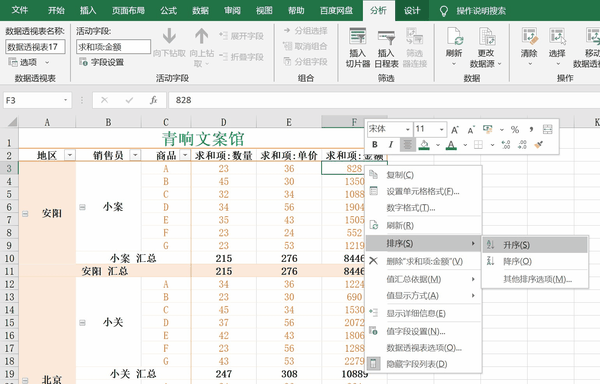Click the Insert Timeline icon
This screenshot has width=600, height=384.
[x=386, y=37]
